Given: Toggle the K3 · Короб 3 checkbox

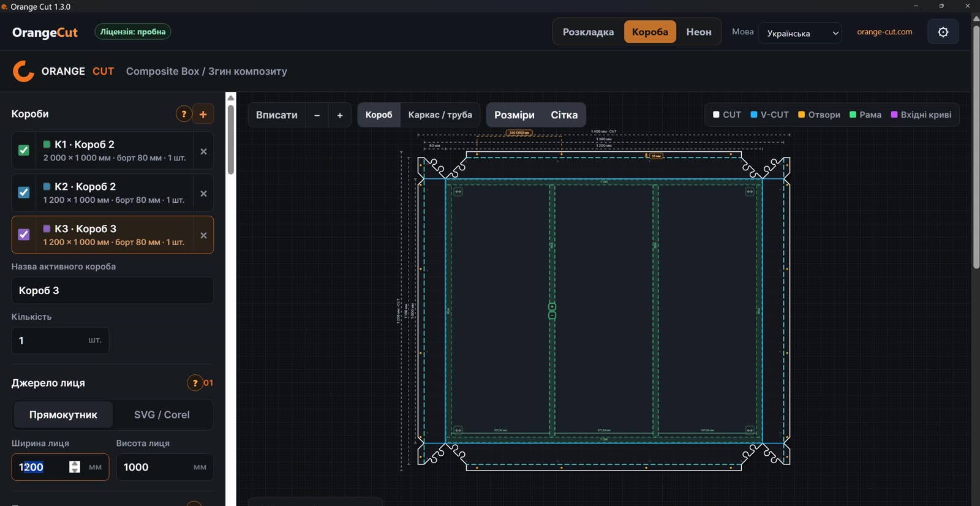Looking at the screenshot, I should click(x=24, y=235).
